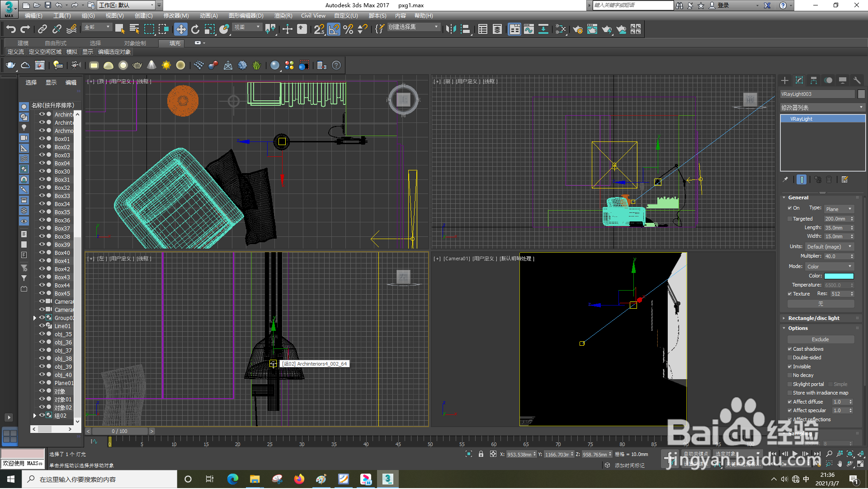Image resolution: width=868 pixels, height=489 pixels.
Task: Uncheck the Cast shadows checkbox
Action: pos(790,349)
